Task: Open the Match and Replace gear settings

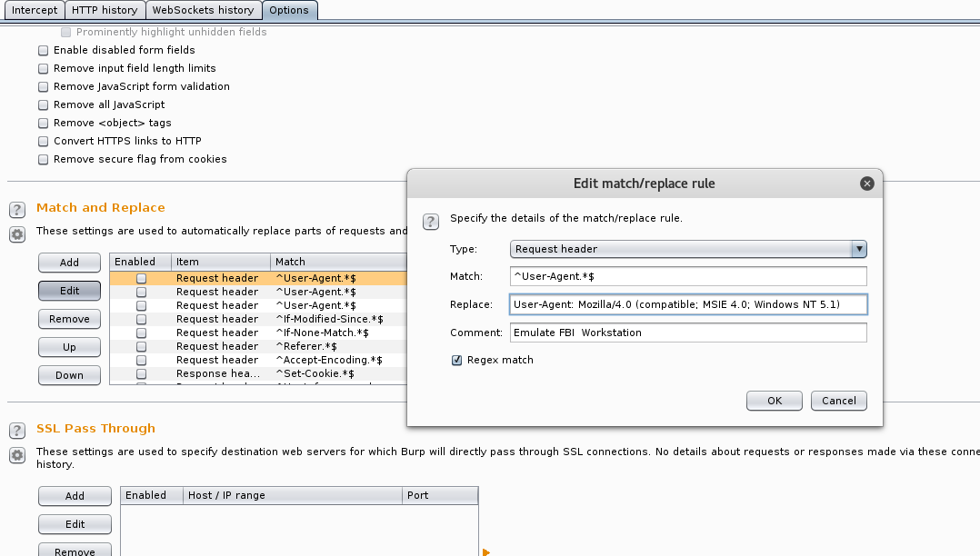Action: (x=16, y=234)
